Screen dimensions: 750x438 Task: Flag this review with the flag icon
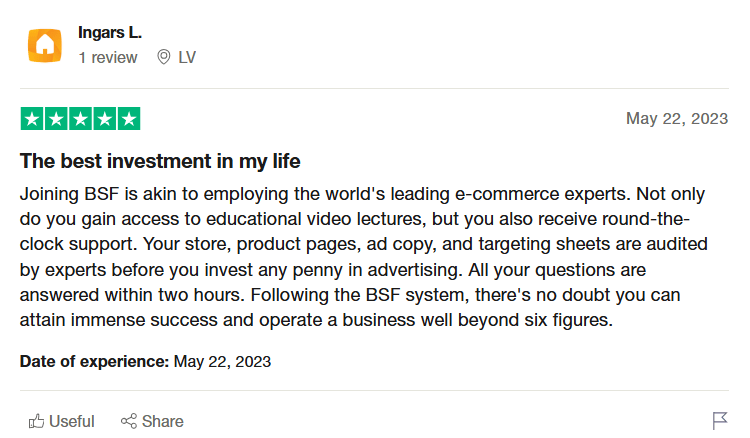coord(720,421)
